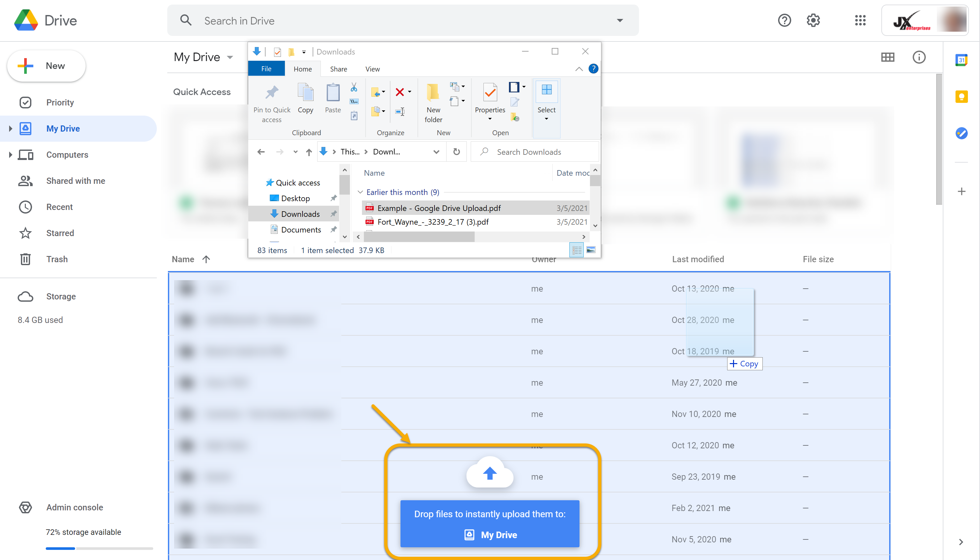Open Google Calendar side panel icon
The image size is (980, 560).
click(961, 60)
